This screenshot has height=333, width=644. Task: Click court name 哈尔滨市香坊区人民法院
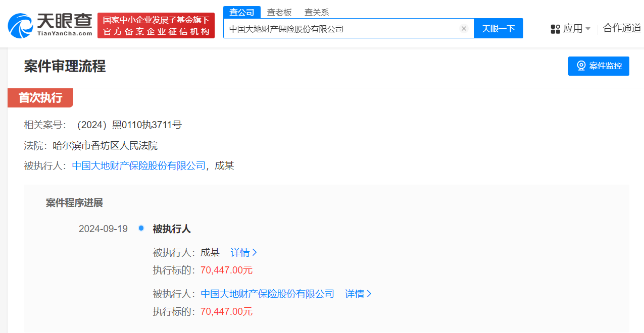pyautogui.click(x=105, y=146)
